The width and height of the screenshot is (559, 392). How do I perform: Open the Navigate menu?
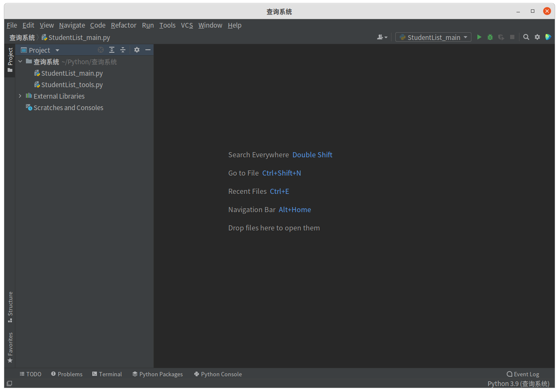point(72,25)
